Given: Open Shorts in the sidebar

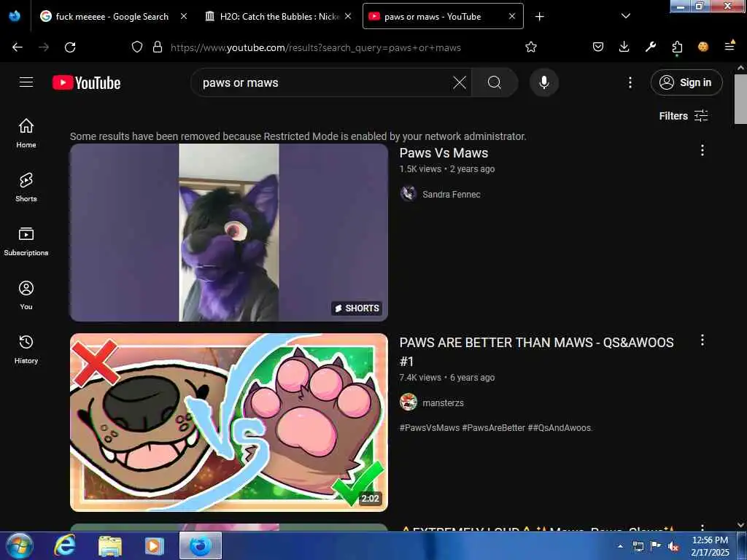Looking at the screenshot, I should [x=26, y=187].
